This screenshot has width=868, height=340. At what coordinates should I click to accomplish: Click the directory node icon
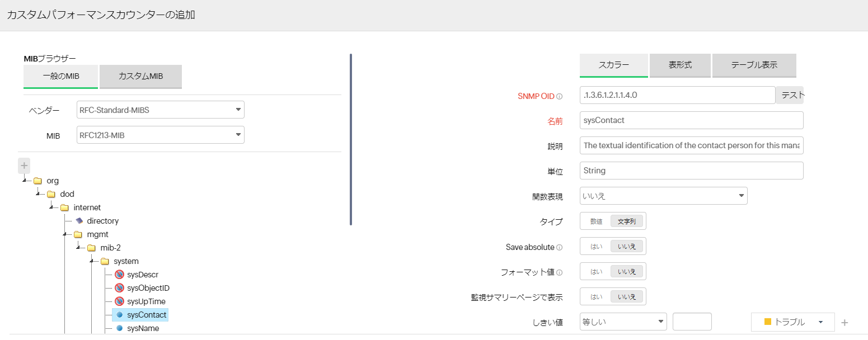coord(79,221)
